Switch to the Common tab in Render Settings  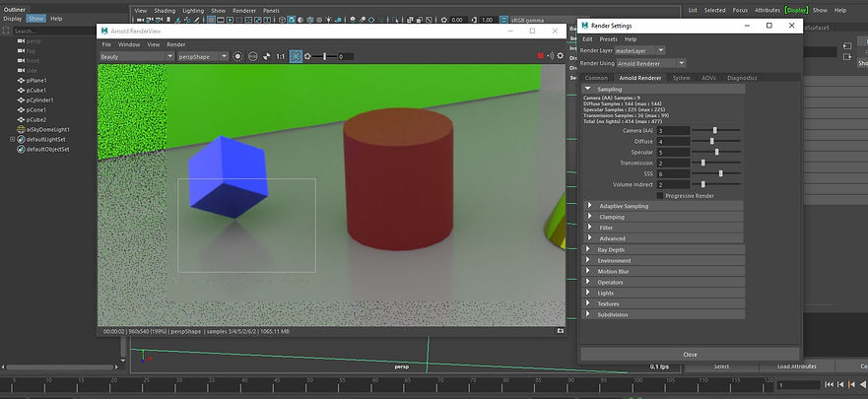click(596, 78)
